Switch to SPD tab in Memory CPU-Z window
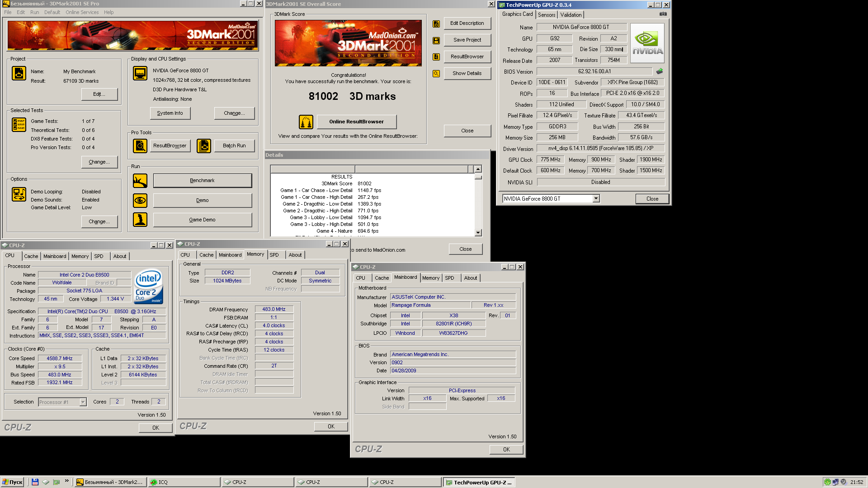The height and width of the screenshot is (488, 868). point(274,255)
